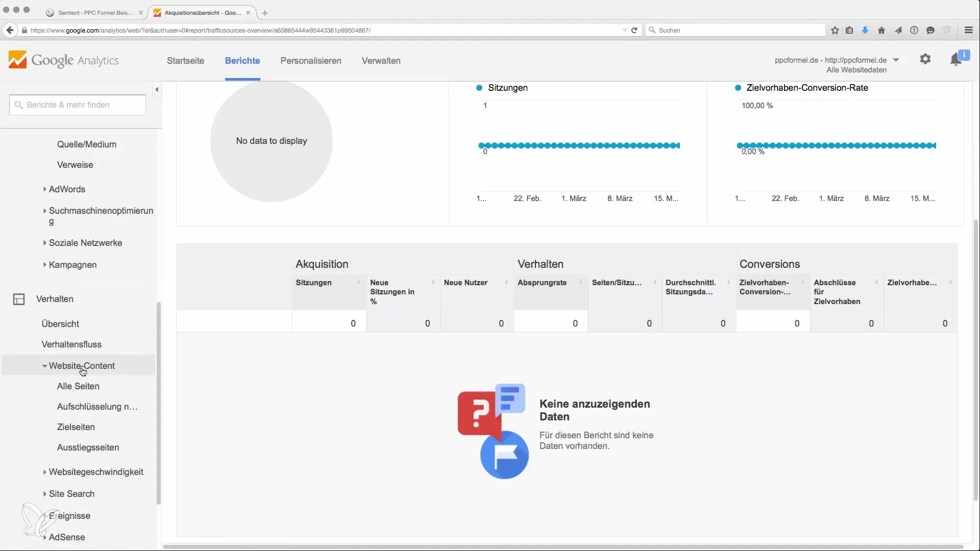Open the bookmarks list icon

pyautogui.click(x=849, y=30)
